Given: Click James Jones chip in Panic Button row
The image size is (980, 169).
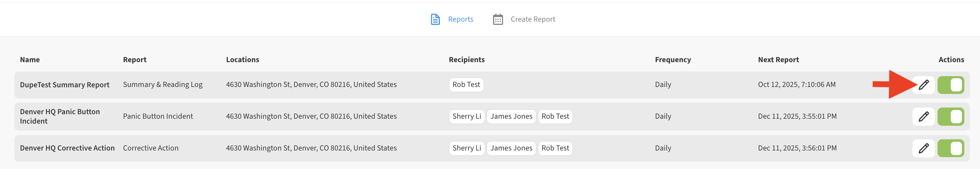Looking at the screenshot, I should pos(511,116).
